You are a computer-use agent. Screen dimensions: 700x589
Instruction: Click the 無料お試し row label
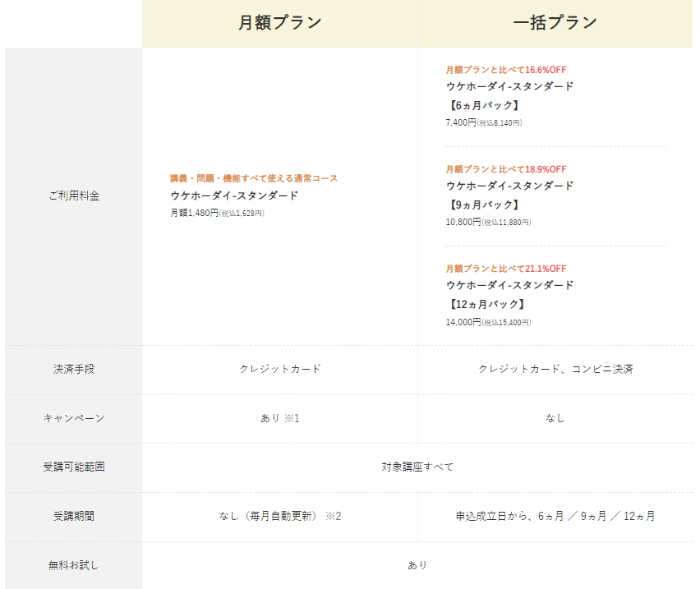(73, 565)
